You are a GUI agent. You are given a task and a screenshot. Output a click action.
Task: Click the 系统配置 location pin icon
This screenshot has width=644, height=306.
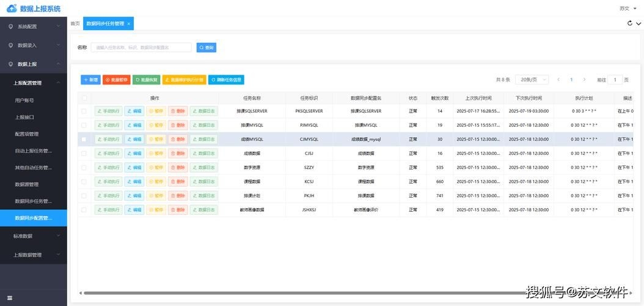(x=10, y=26)
